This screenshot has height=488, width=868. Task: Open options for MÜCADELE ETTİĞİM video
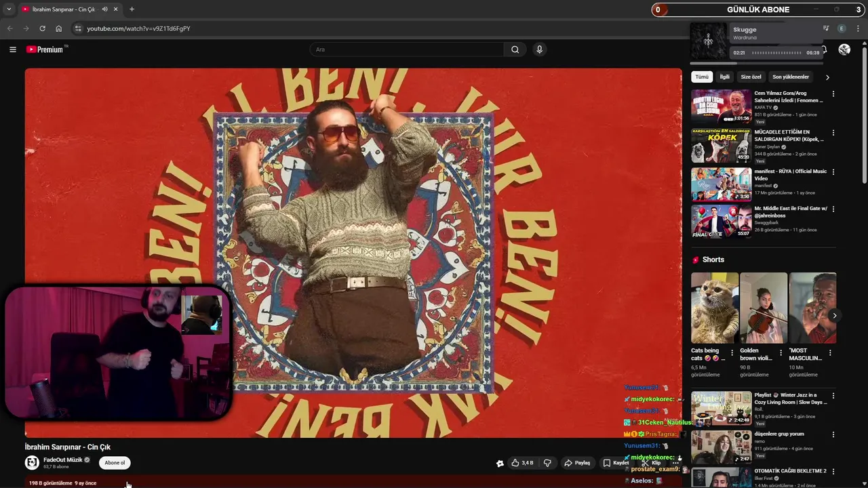[x=833, y=133]
